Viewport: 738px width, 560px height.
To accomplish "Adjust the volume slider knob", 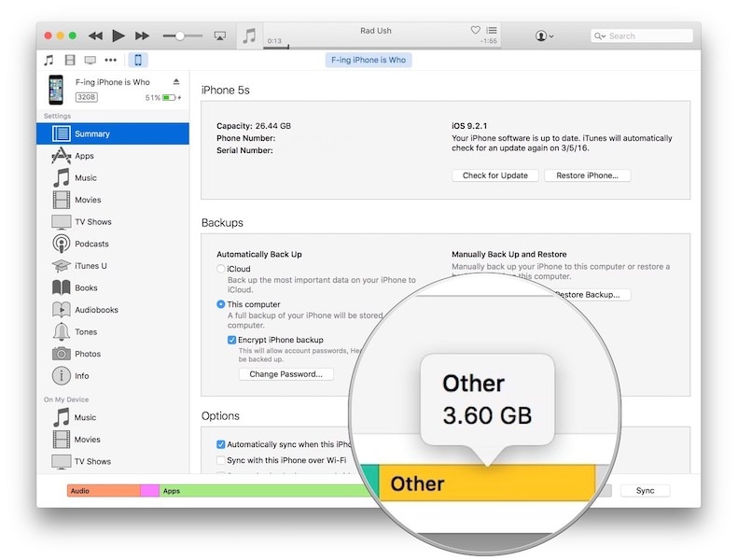I will (x=180, y=35).
